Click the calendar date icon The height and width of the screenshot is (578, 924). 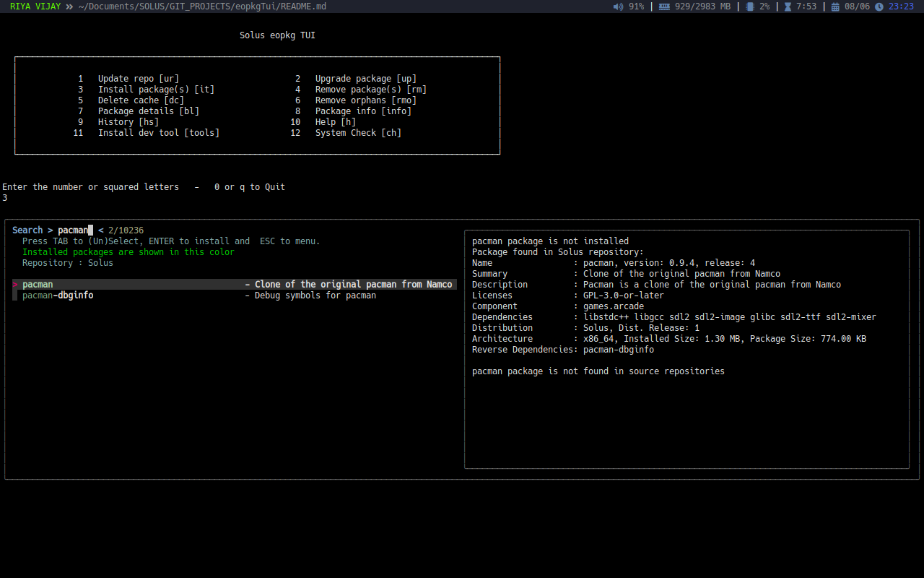[835, 7]
